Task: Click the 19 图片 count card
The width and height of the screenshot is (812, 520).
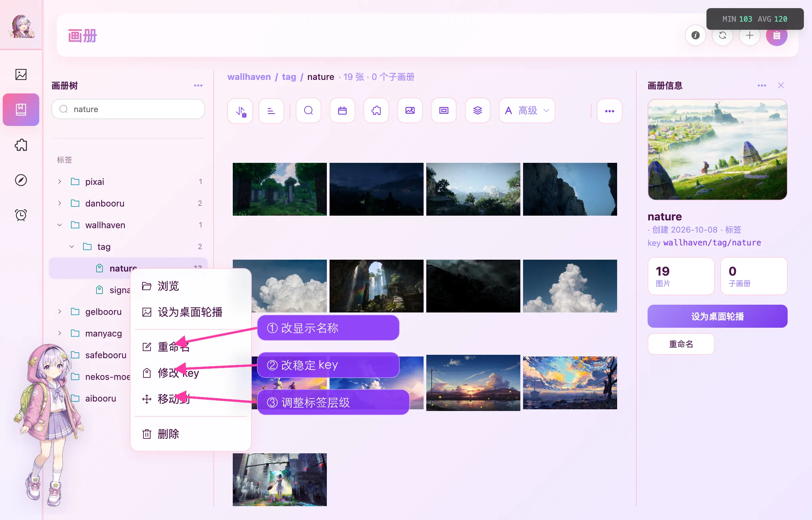Action: (681, 276)
